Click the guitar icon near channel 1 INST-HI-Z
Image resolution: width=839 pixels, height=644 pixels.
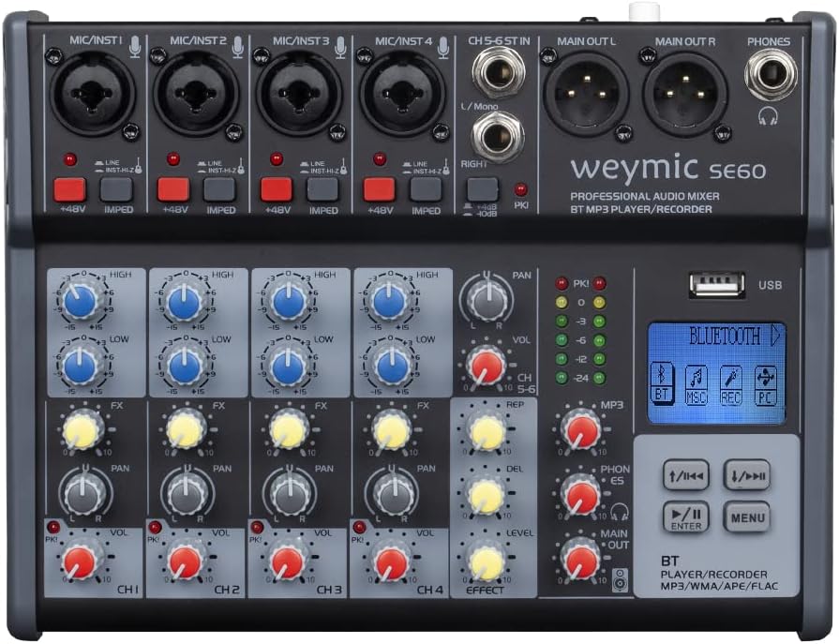click(x=140, y=167)
